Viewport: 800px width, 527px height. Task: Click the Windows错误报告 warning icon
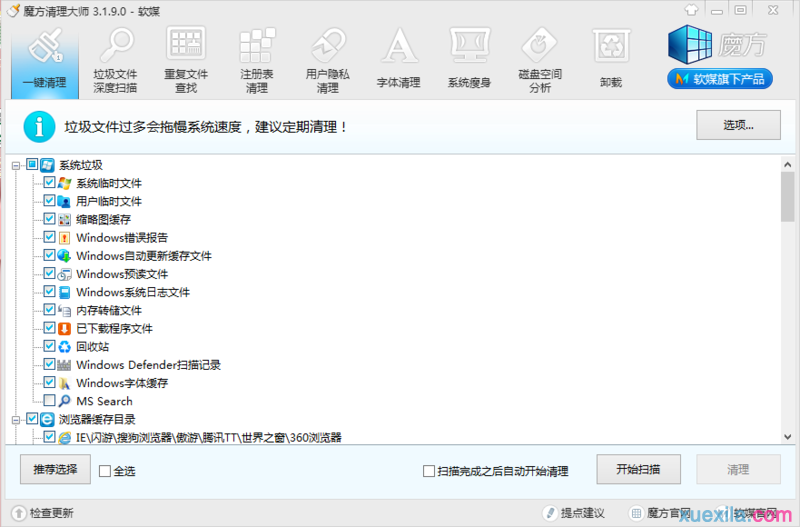[x=64, y=238]
